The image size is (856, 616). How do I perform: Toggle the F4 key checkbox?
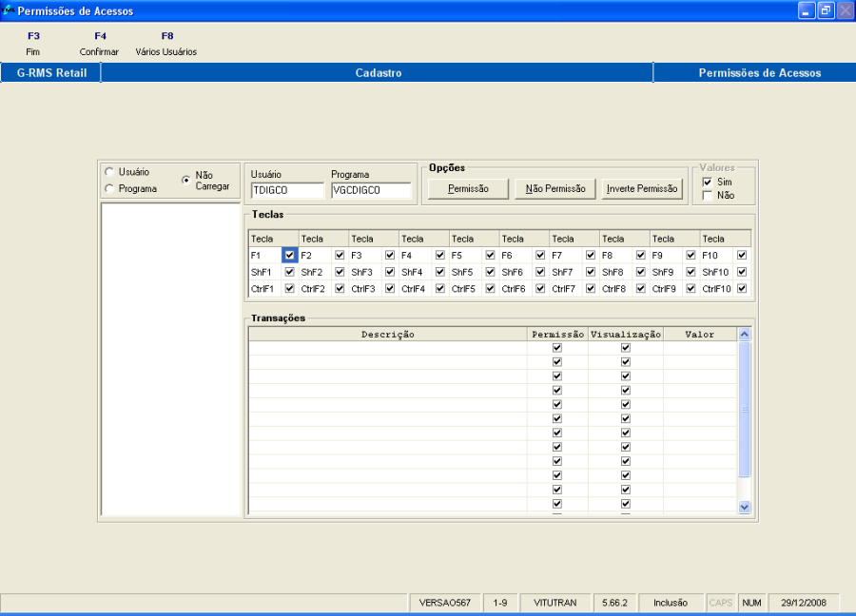[440, 255]
